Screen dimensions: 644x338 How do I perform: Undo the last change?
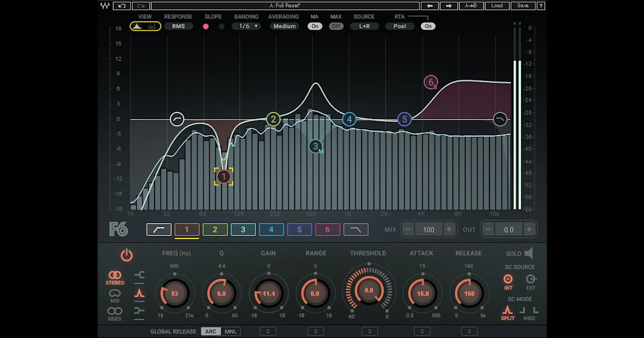click(122, 6)
